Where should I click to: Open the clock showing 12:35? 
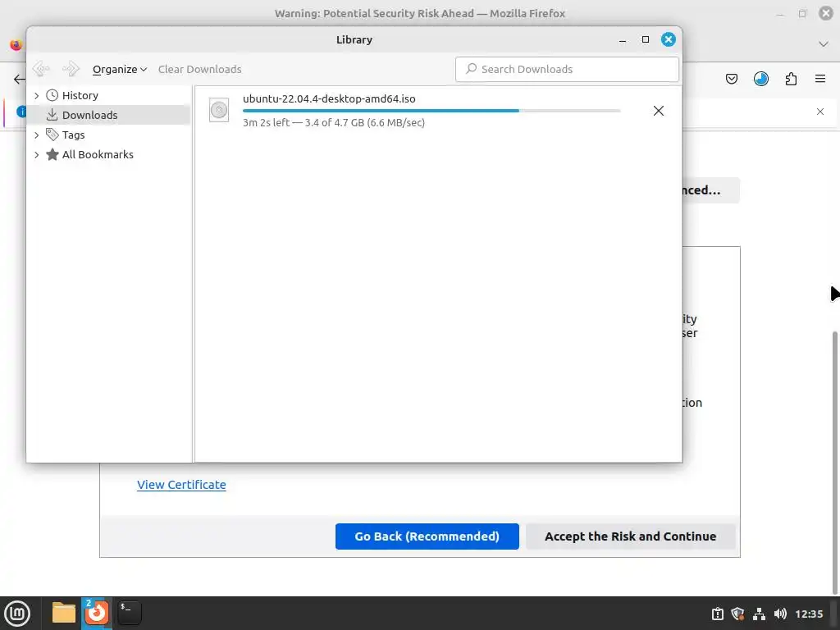pos(809,614)
